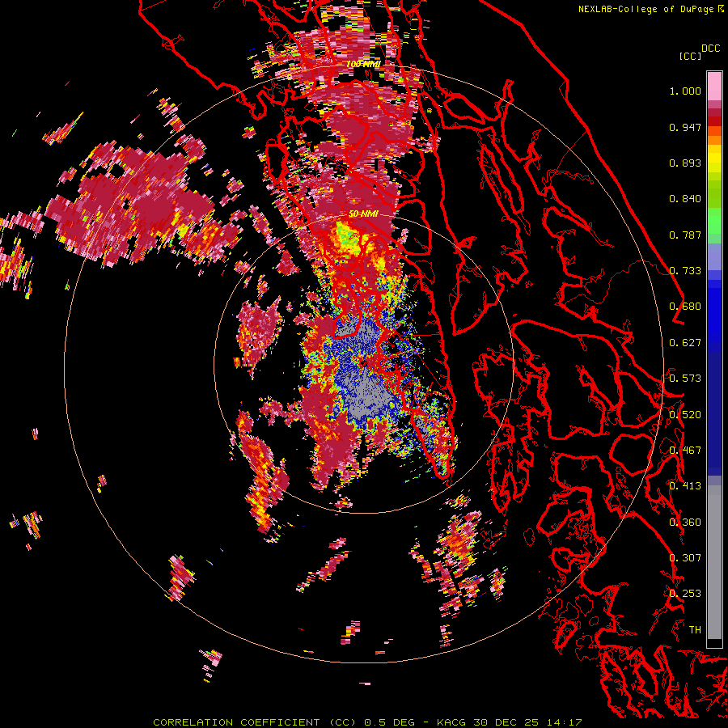The height and width of the screenshot is (728, 728).
Task: Click the 0.307 scale value
Action: 685,558
